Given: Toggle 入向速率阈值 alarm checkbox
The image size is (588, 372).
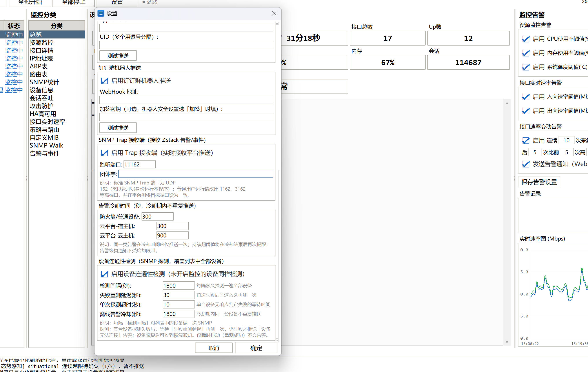Looking at the screenshot, I should (x=526, y=97).
